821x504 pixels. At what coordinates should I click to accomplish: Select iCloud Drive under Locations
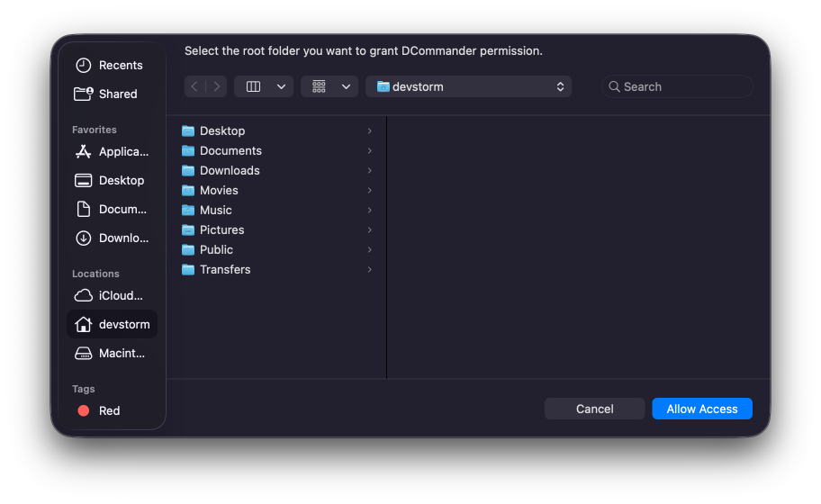(112, 296)
